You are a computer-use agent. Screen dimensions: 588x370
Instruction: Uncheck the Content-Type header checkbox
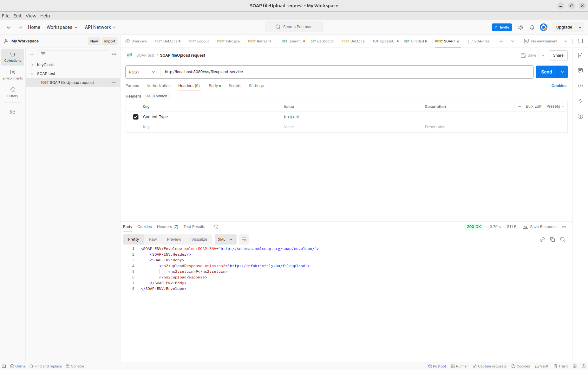pyautogui.click(x=136, y=117)
